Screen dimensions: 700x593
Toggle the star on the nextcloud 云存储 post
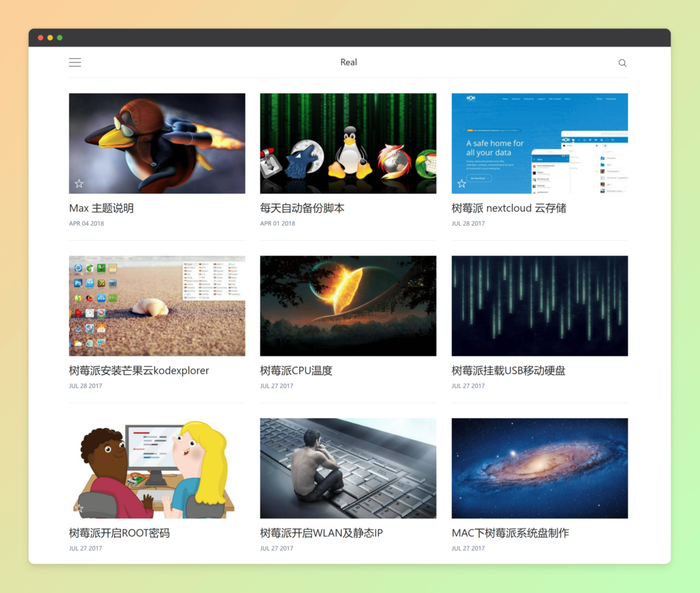pyautogui.click(x=461, y=183)
